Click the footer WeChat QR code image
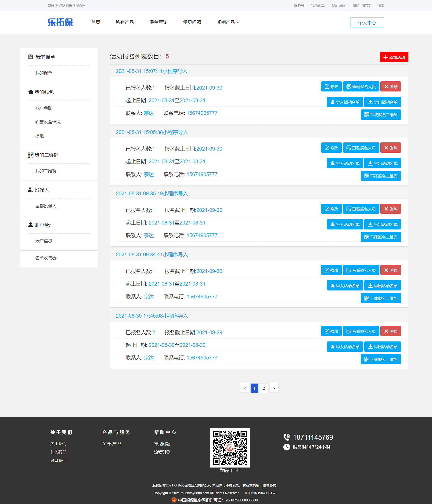Image resolution: width=432 pixels, height=504 pixels. (x=230, y=448)
